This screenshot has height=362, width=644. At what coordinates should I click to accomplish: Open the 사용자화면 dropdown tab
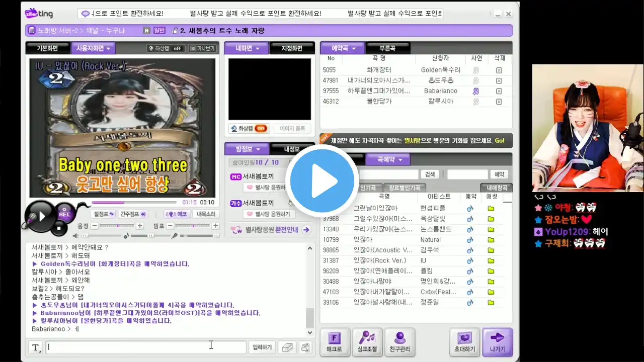(x=93, y=48)
